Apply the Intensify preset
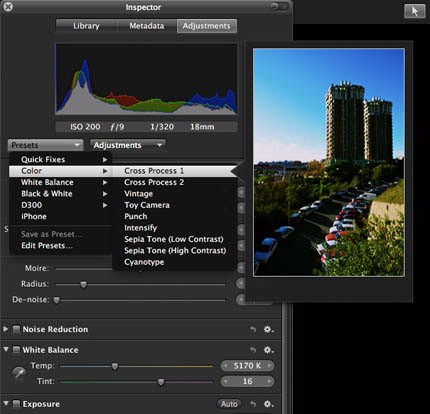The height and width of the screenshot is (414, 430). coord(174,228)
